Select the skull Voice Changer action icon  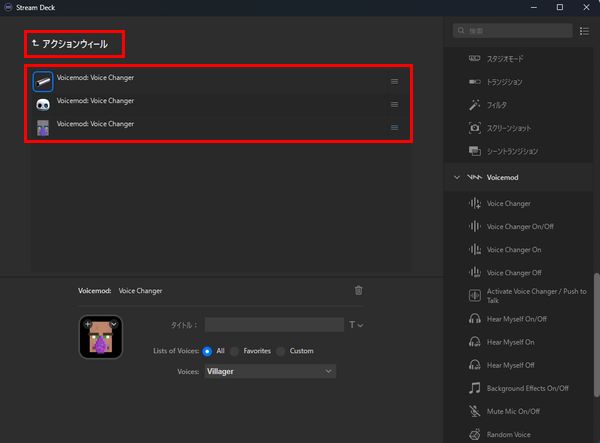click(43, 104)
